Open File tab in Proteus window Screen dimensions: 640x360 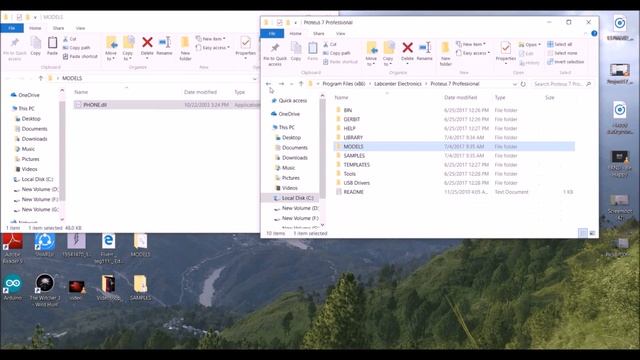272,33
